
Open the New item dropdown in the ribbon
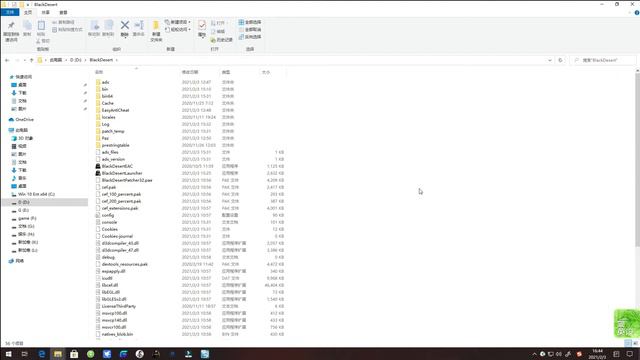click(178, 22)
